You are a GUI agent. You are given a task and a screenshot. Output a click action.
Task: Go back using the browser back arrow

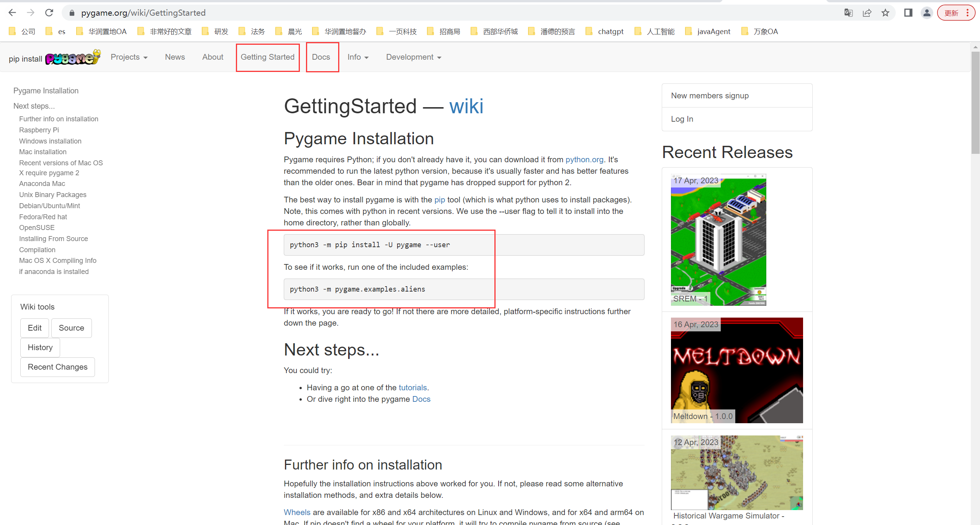(x=12, y=13)
